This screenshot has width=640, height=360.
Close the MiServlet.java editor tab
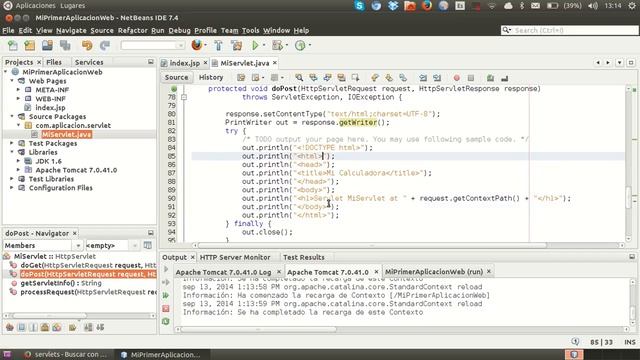pyautogui.click(x=275, y=63)
